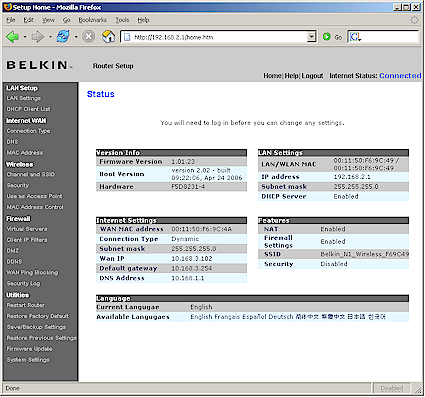The image size is (425, 397).
Task: Click the Google search engine icon
Action: (x=355, y=37)
